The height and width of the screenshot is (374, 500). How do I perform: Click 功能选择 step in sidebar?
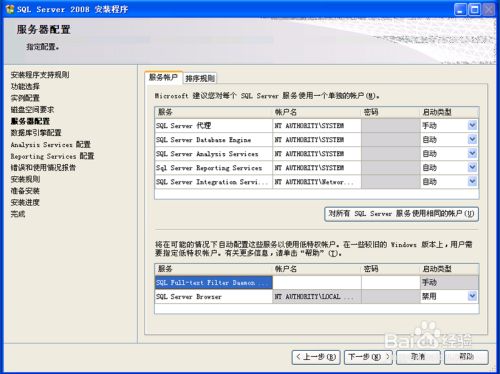pos(25,86)
